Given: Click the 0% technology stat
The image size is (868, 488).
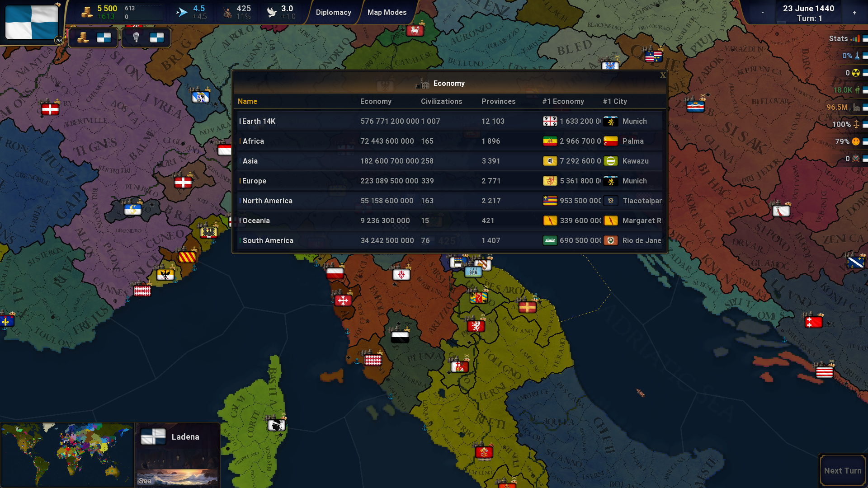Looking at the screenshot, I should click(x=851, y=56).
